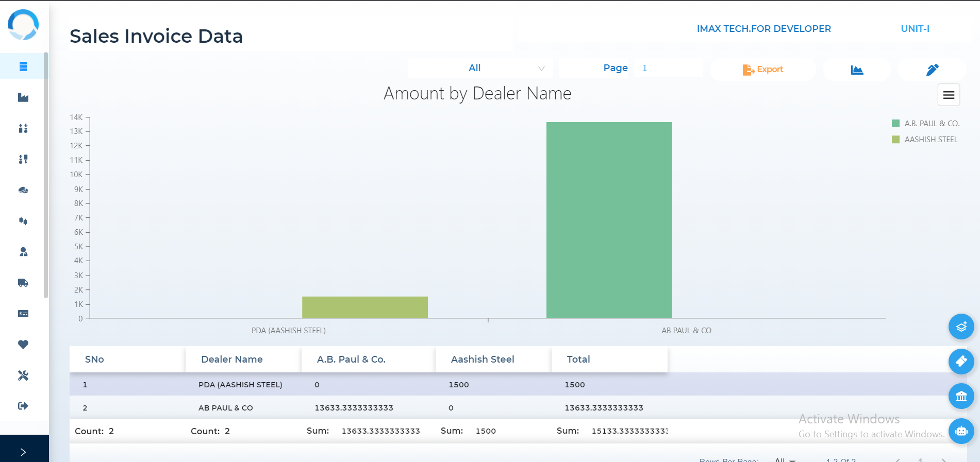
Task: Click the ticket floating button
Action: pyautogui.click(x=961, y=361)
